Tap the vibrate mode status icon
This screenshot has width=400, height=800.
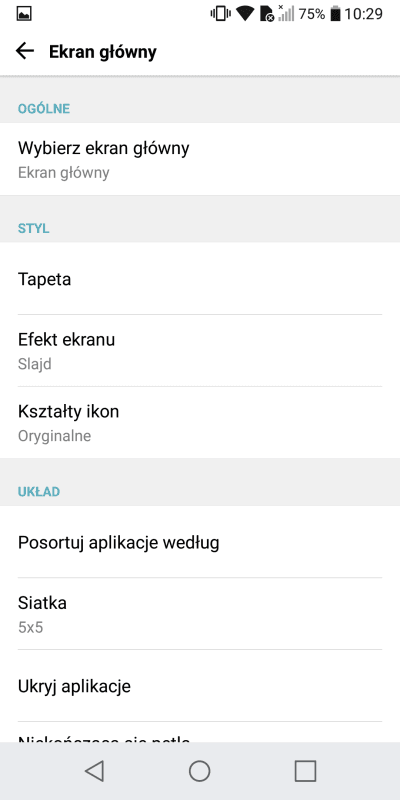pos(220,14)
